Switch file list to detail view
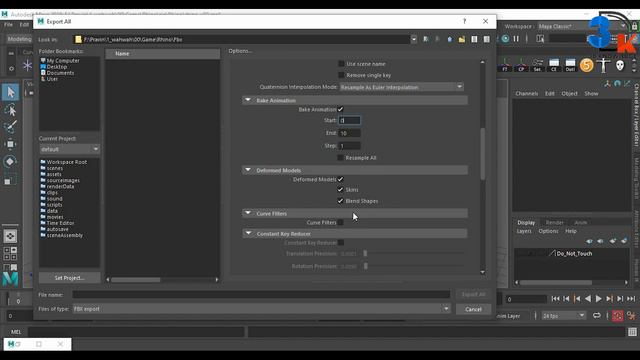The image size is (640, 360). (487, 39)
